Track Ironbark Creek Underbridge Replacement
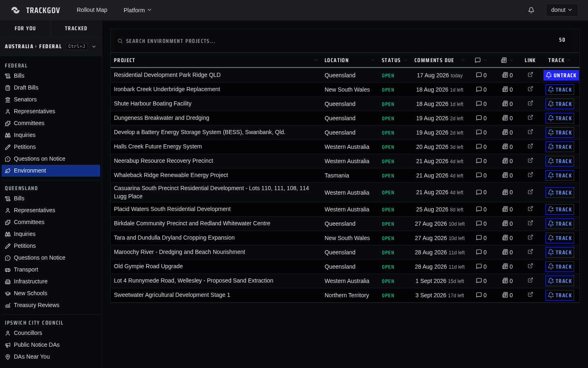Viewport: 588px width, 368px height. tap(560, 90)
